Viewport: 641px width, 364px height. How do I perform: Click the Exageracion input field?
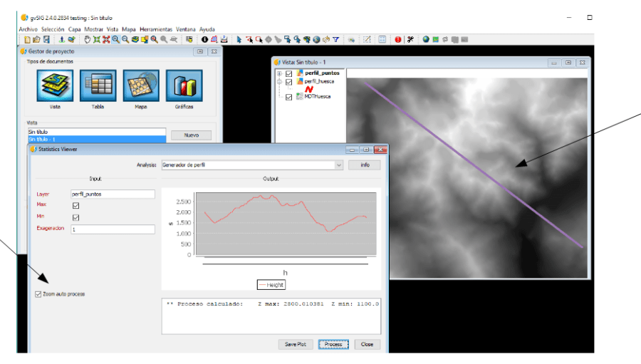pyautogui.click(x=113, y=229)
